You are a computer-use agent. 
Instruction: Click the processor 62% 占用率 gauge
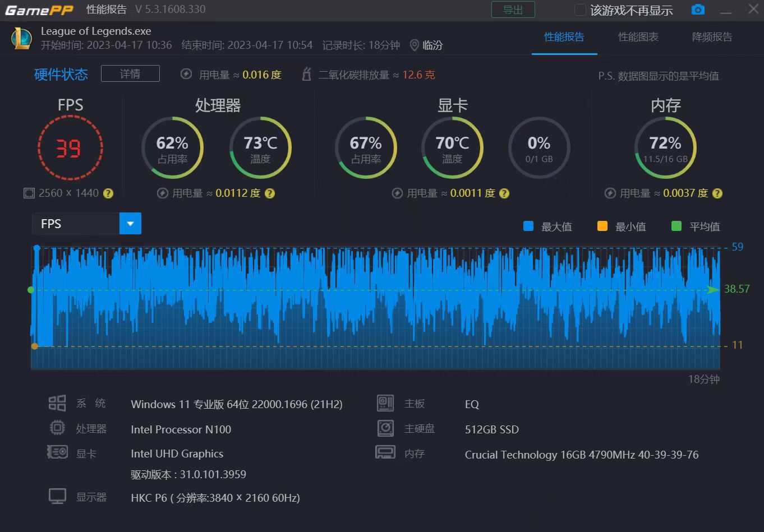[172, 148]
